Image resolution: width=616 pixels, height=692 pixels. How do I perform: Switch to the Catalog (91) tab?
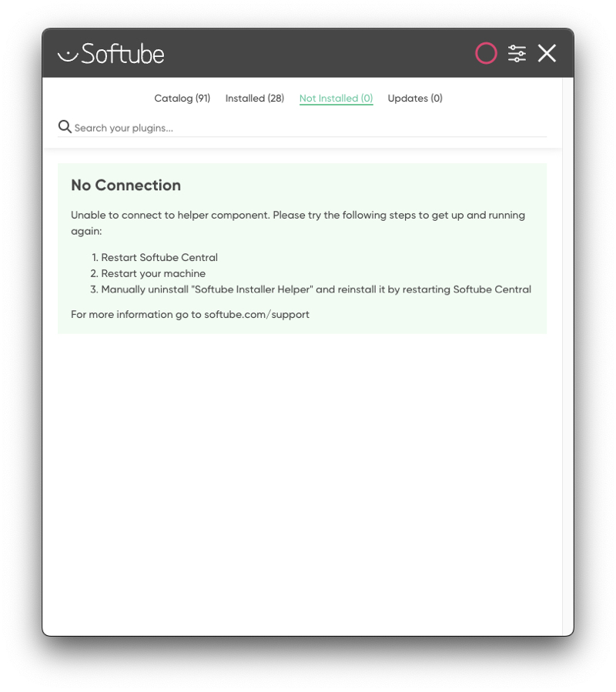pyautogui.click(x=182, y=98)
